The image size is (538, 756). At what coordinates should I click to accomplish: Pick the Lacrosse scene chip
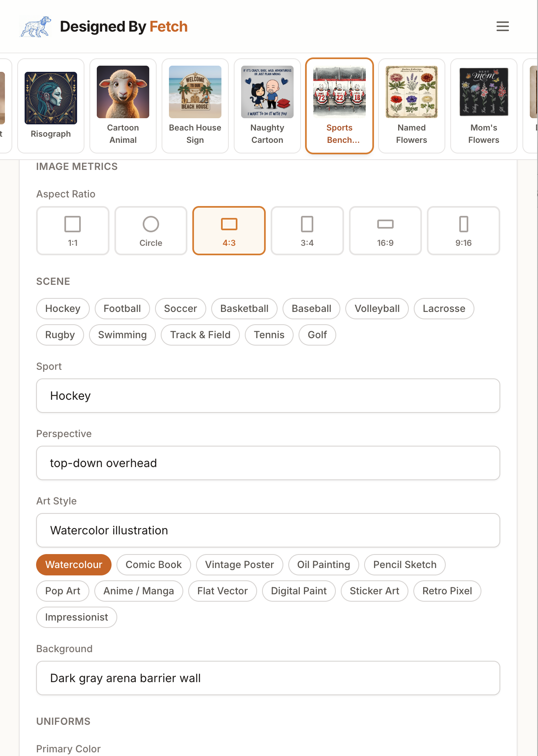click(x=444, y=309)
